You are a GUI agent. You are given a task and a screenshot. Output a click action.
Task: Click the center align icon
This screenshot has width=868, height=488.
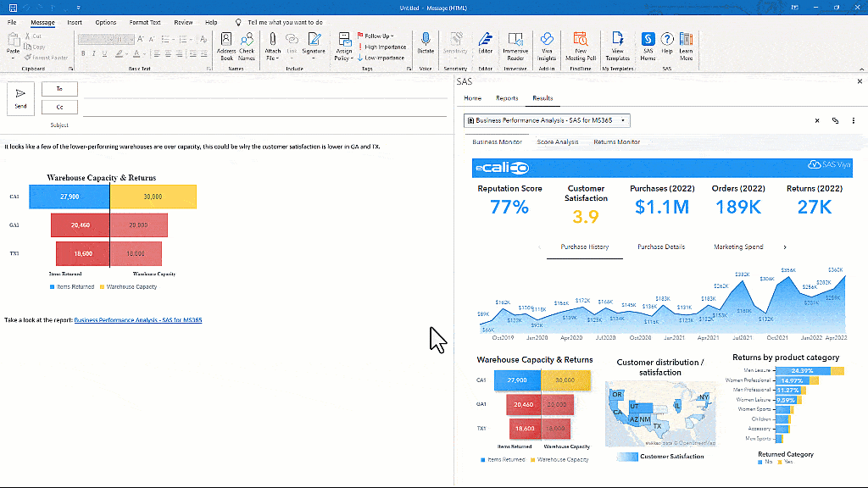pos(168,53)
